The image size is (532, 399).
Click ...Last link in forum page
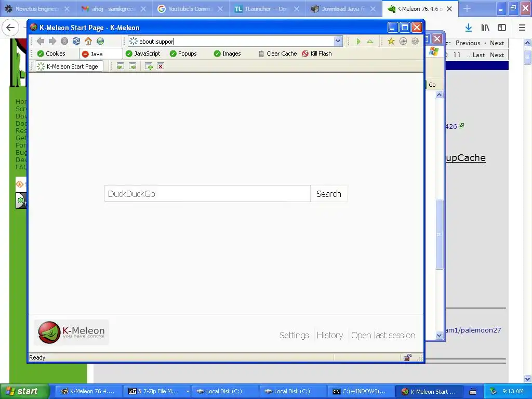point(476,55)
